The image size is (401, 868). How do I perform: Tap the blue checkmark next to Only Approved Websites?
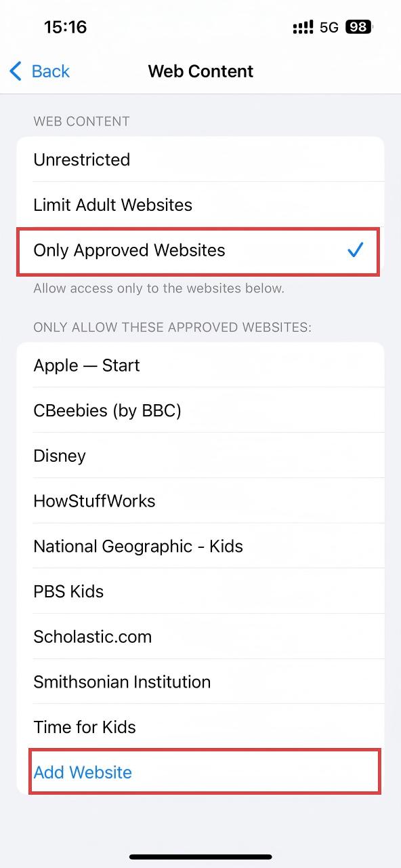click(355, 251)
